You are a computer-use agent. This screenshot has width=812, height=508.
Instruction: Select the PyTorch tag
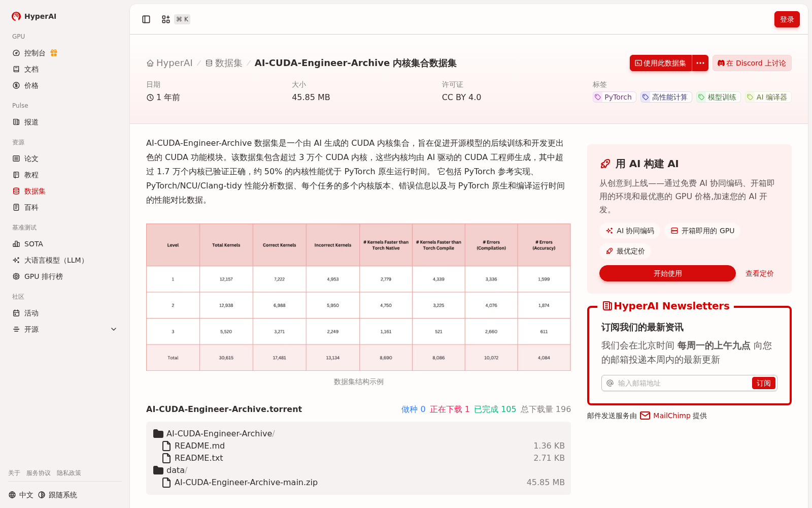[614, 97]
